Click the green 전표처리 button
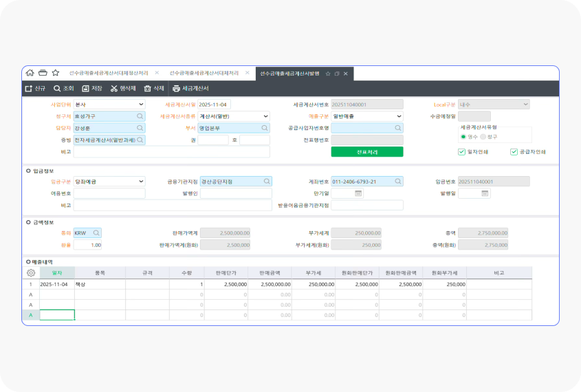Screen dimensions: 581x392 click(x=366, y=152)
